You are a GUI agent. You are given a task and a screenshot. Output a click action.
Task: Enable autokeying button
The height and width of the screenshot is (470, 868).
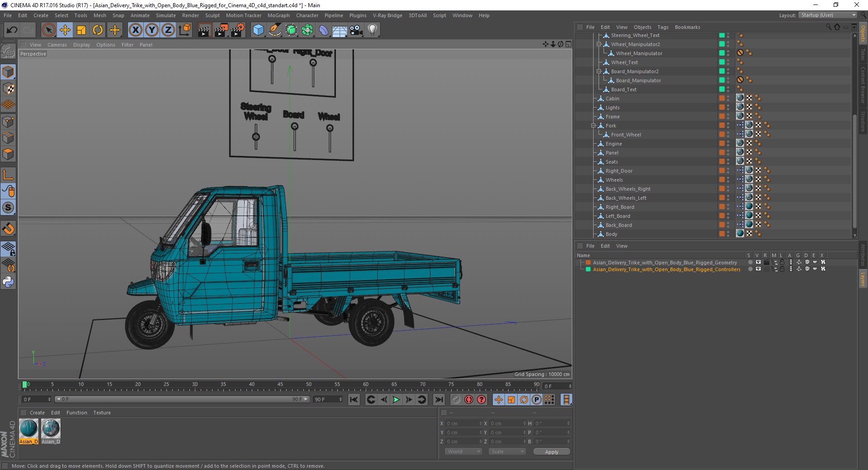click(469, 399)
